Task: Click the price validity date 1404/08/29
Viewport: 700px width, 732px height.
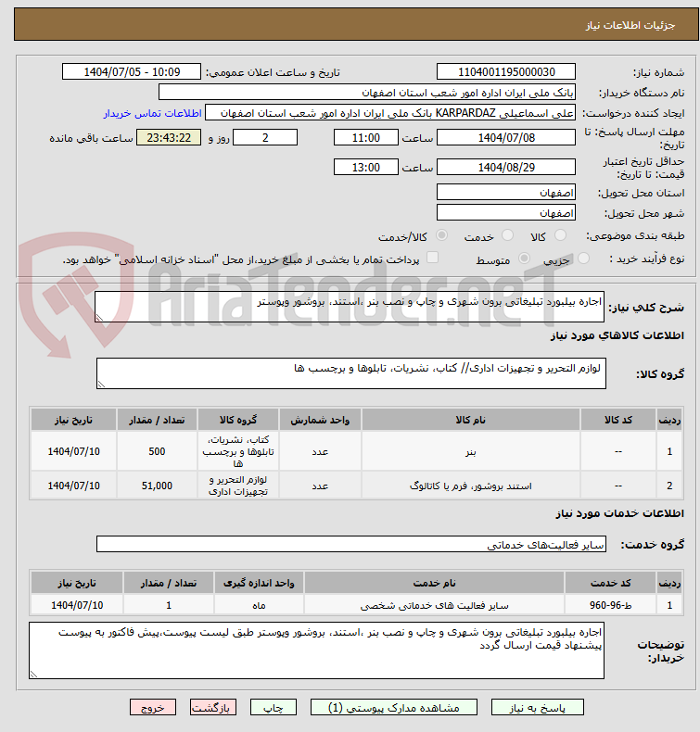Action: [x=506, y=167]
